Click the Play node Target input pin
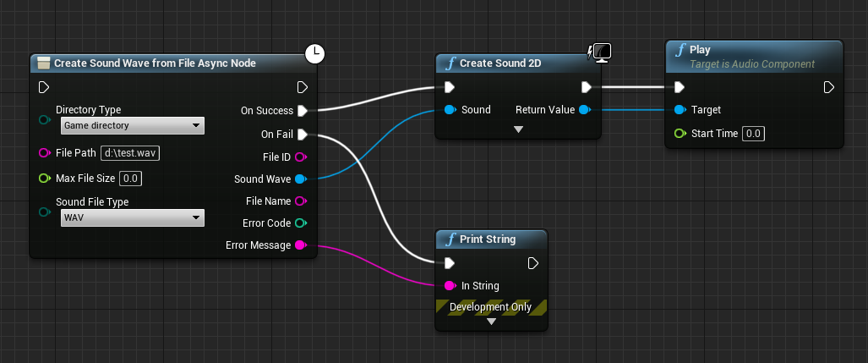Screen dimensions: 868x363 point(680,110)
